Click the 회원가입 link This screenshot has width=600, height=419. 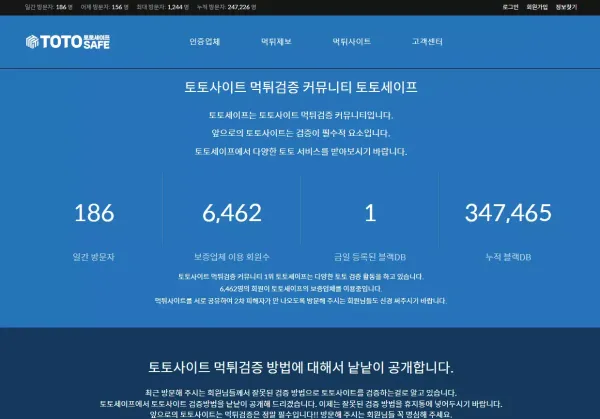click(x=537, y=7)
